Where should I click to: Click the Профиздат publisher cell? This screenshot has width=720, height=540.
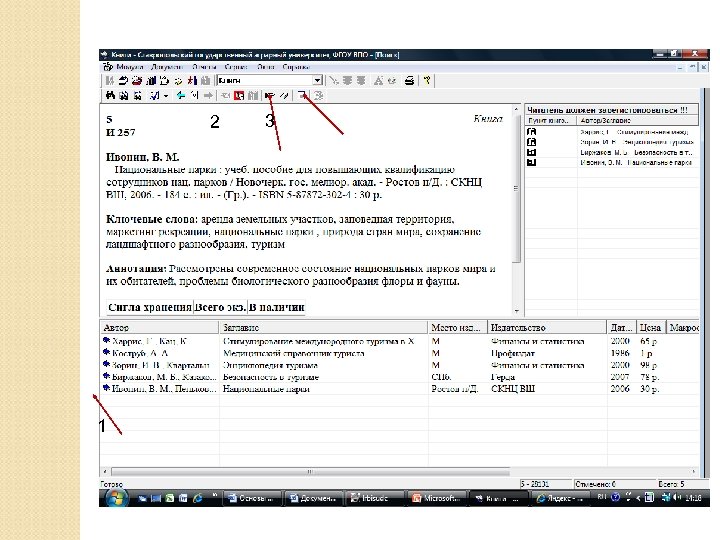pyautogui.click(x=513, y=354)
